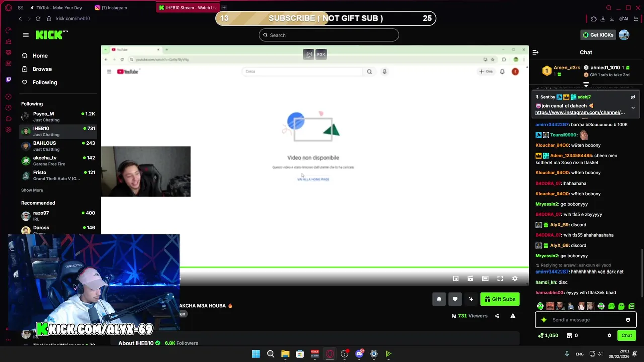
Task: Select the IHEB10 Stream tab
Action: pos(188,8)
